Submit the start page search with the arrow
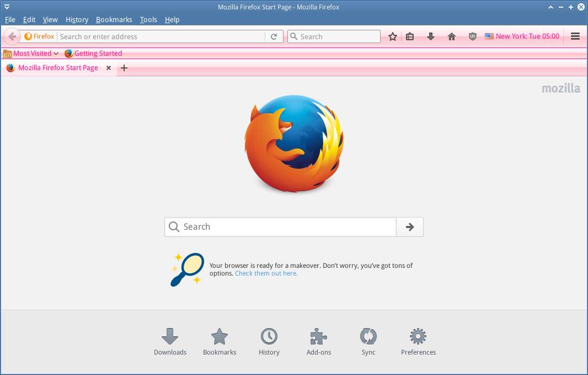 (410, 227)
